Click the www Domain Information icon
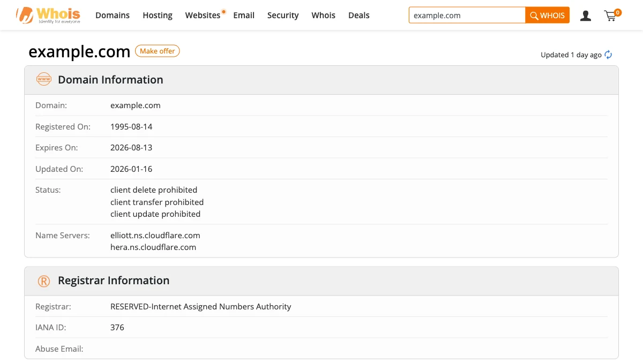Viewport: 643px width, 364px height. [43, 80]
